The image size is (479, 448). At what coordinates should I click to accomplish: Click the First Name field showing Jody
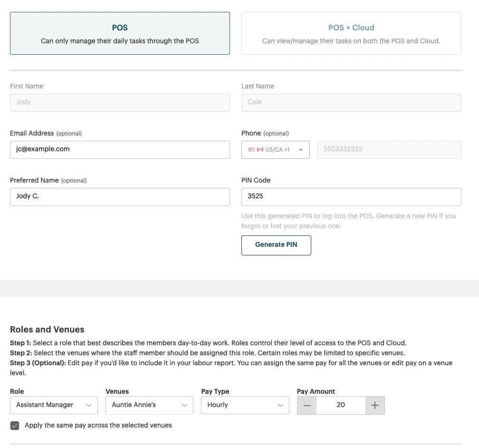[120, 102]
